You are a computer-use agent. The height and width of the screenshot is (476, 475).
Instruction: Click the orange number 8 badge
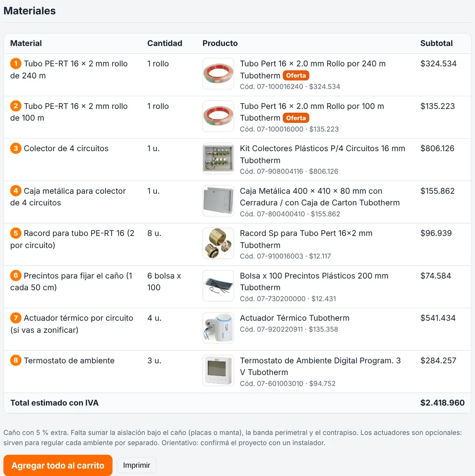(x=16, y=360)
